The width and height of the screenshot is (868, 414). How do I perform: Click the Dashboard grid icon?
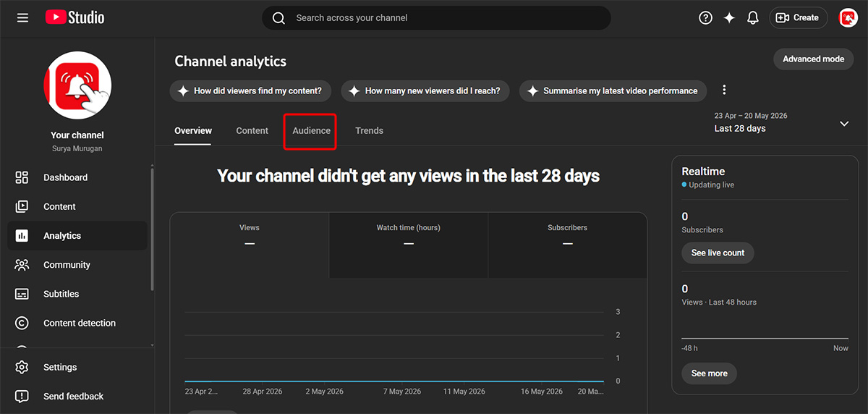pyautogui.click(x=22, y=177)
